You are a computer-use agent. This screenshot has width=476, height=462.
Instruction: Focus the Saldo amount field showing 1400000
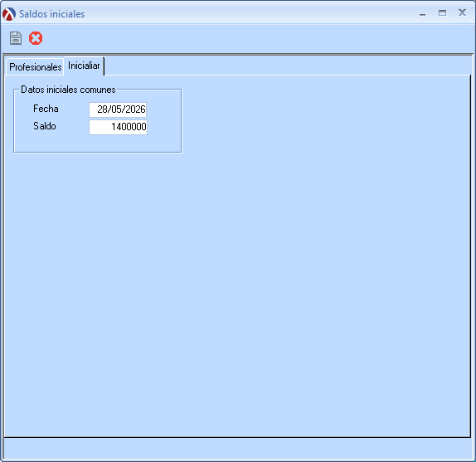pos(118,127)
